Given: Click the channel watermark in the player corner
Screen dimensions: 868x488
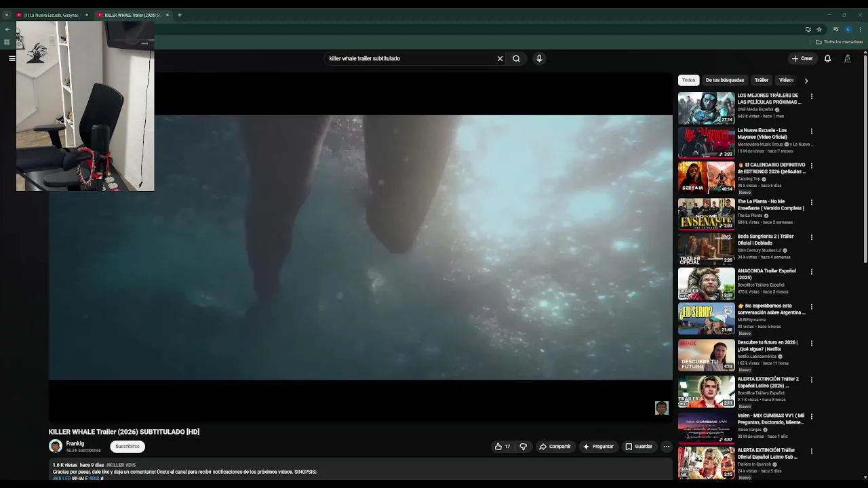Looking at the screenshot, I should point(661,407).
